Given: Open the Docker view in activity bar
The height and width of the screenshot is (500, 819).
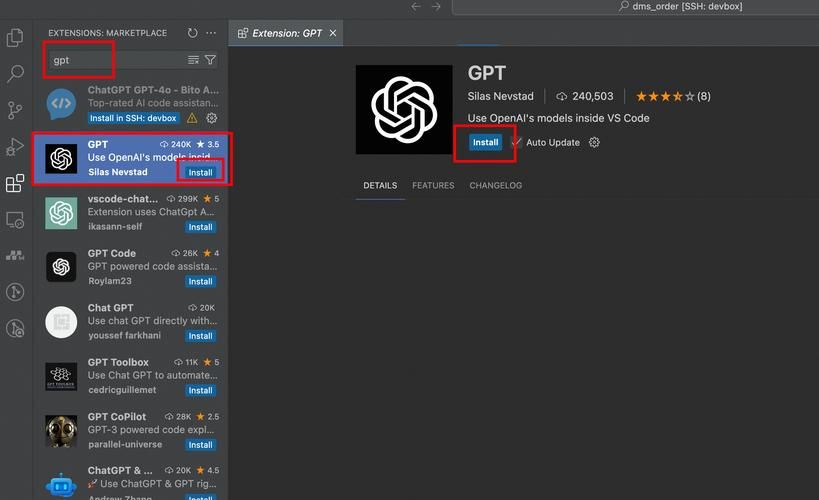Looking at the screenshot, I should point(15,255).
